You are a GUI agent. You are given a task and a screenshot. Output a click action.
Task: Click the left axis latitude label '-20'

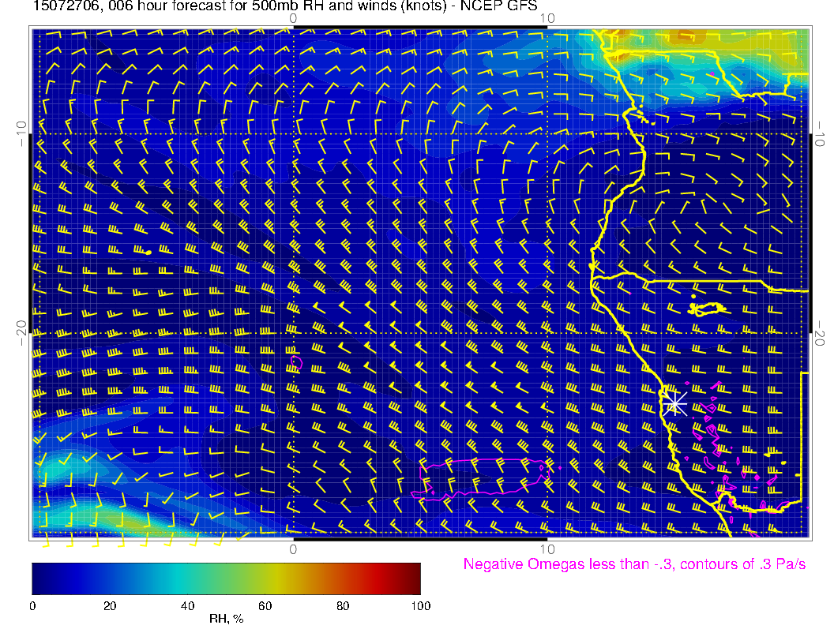[21, 333]
